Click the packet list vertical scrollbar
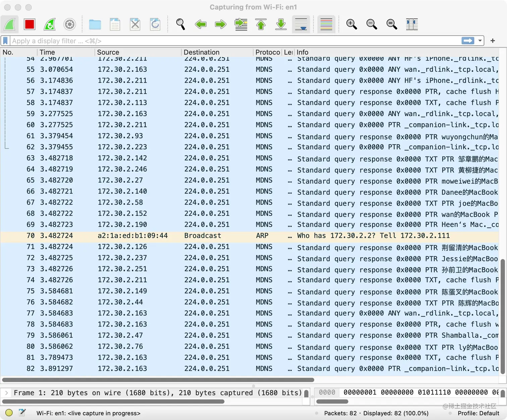 tap(503, 316)
